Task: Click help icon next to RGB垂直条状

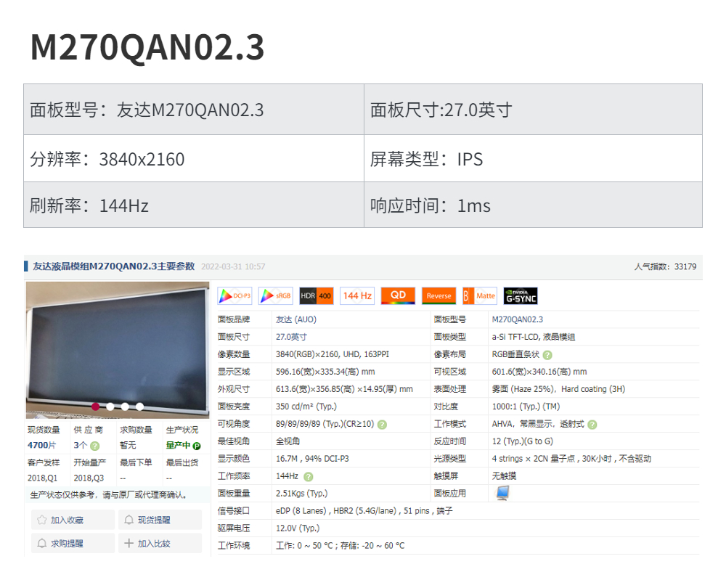Action: click(x=547, y=355)
